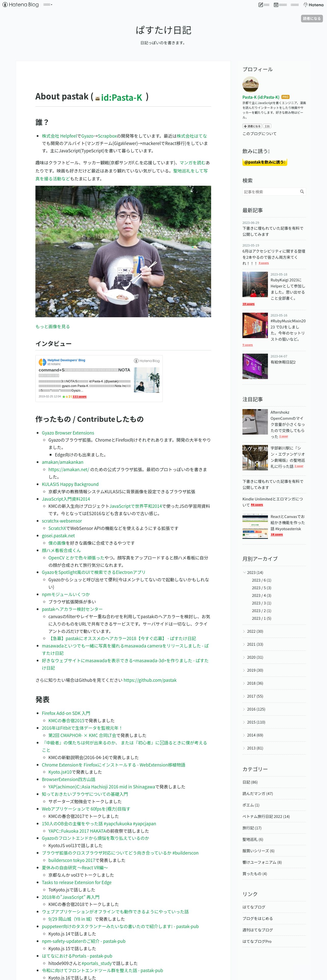The height and width of the screenshot is (980, 327).
Task: Open the #RubyMusicMixin2023 DJ post thumbnail
Action: click(x=255, y=325)
